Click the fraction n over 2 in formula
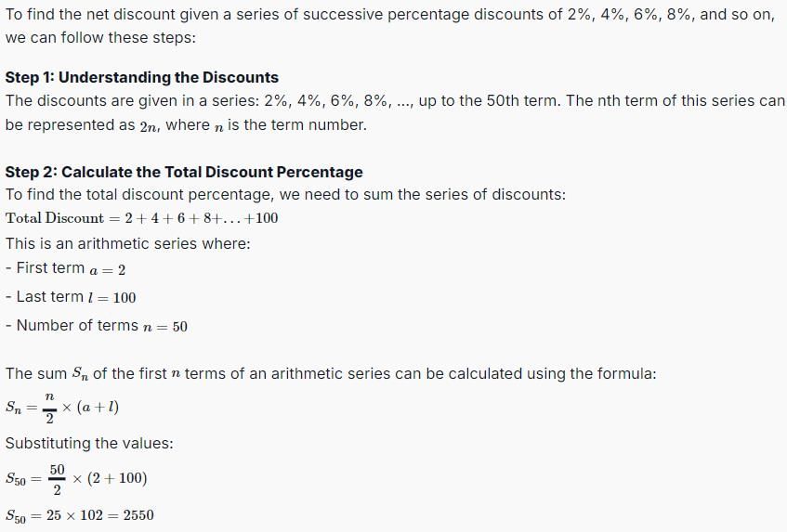Image resolution: width=787 pixels, height=532 pixels. [x=49, y=408]
